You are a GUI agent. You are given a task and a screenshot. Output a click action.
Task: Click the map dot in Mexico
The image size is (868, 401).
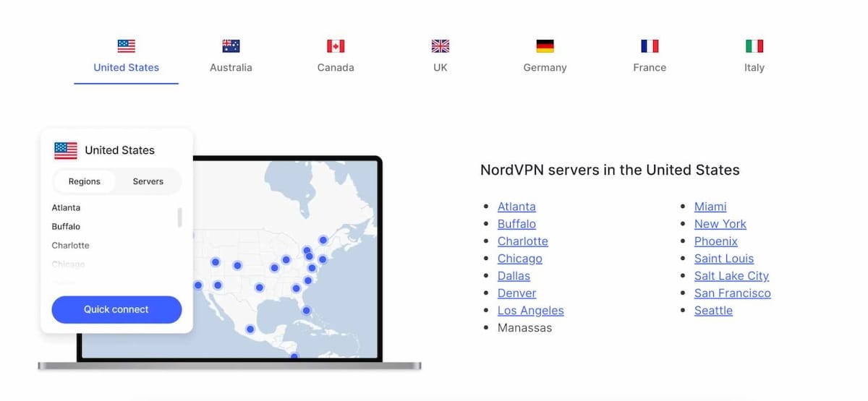pyautogui.click(x=250, y=329)
